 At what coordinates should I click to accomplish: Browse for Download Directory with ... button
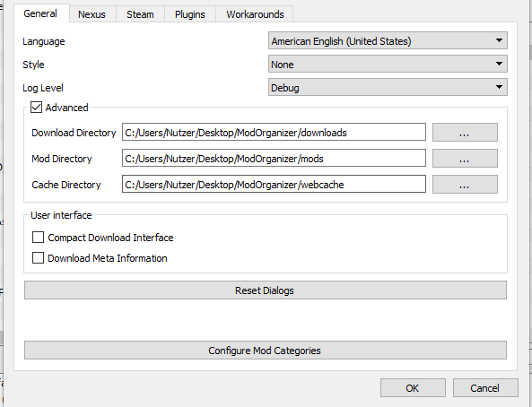tap(465, 133)
